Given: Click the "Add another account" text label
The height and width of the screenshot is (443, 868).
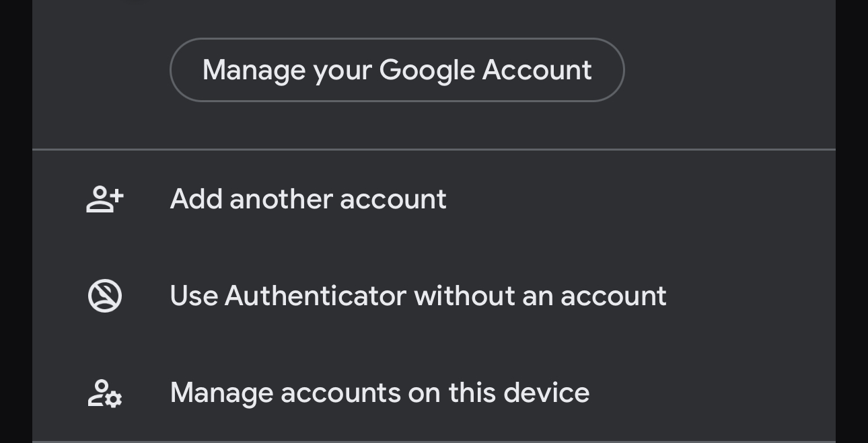Looking at the screenshot, I should point(308,199).
